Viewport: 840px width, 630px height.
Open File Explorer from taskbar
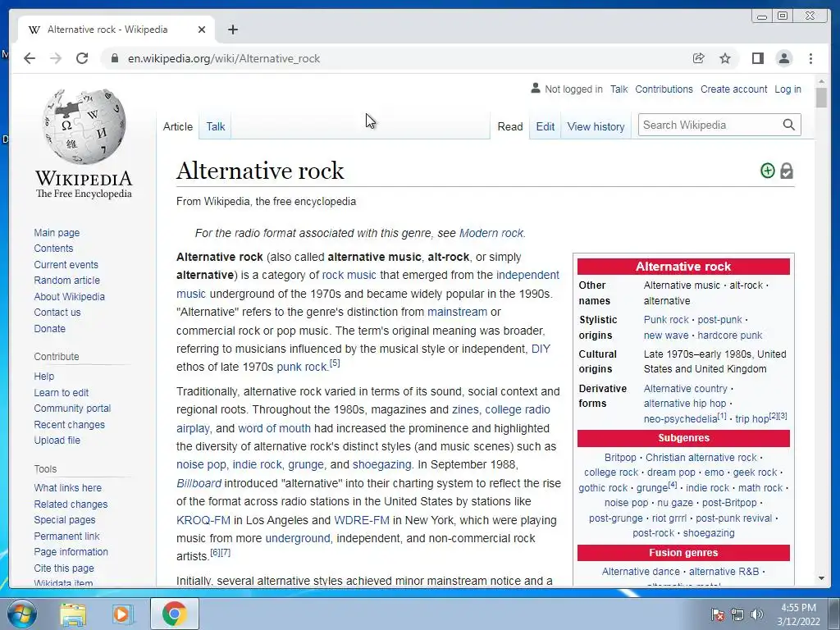coord(72,614)
